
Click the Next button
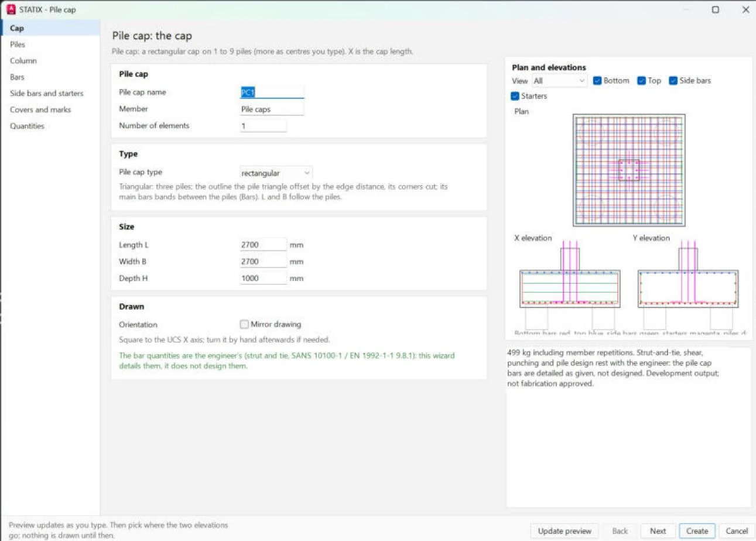(x=658, y=531)
